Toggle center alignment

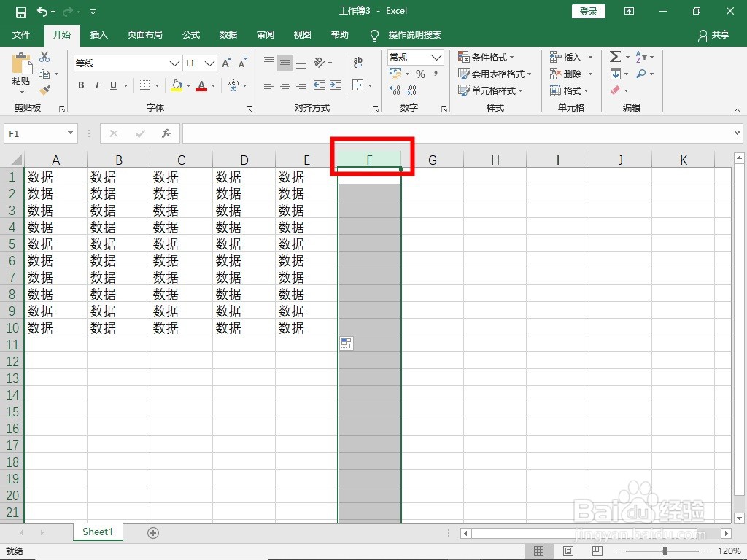coord(284,85)
